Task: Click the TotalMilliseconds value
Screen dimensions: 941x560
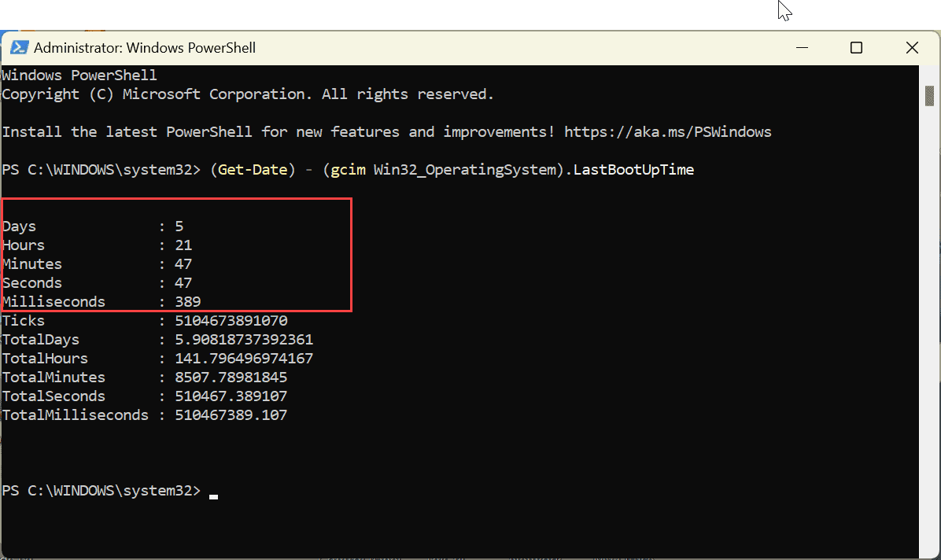Action: click(231, 414)
